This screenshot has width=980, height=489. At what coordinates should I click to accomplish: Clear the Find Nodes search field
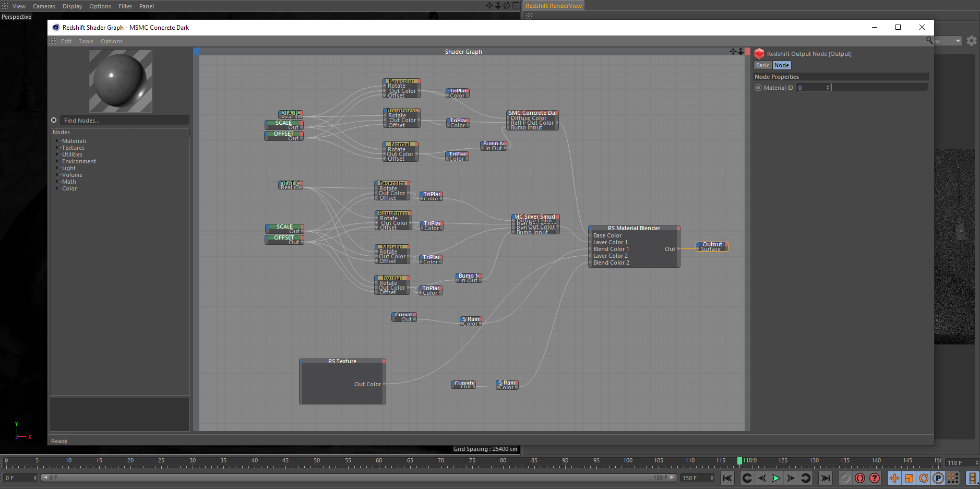(54, 120)
